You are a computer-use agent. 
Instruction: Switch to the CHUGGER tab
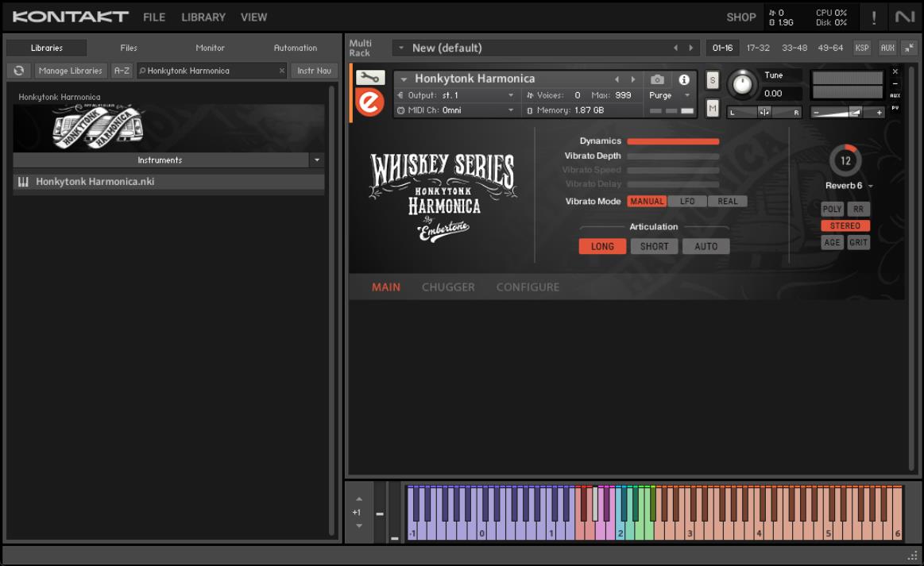(448, 287)
